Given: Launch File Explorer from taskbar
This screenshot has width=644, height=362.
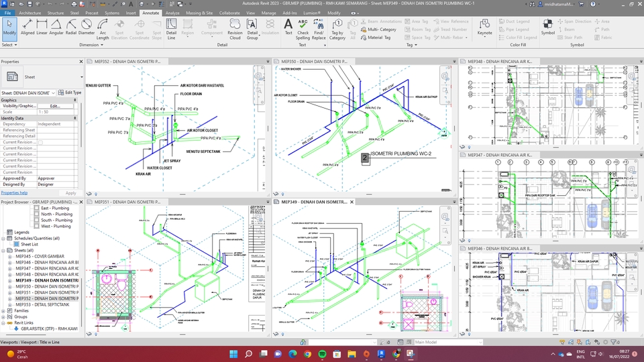Looking at the screenshot, I should (352, 354).
